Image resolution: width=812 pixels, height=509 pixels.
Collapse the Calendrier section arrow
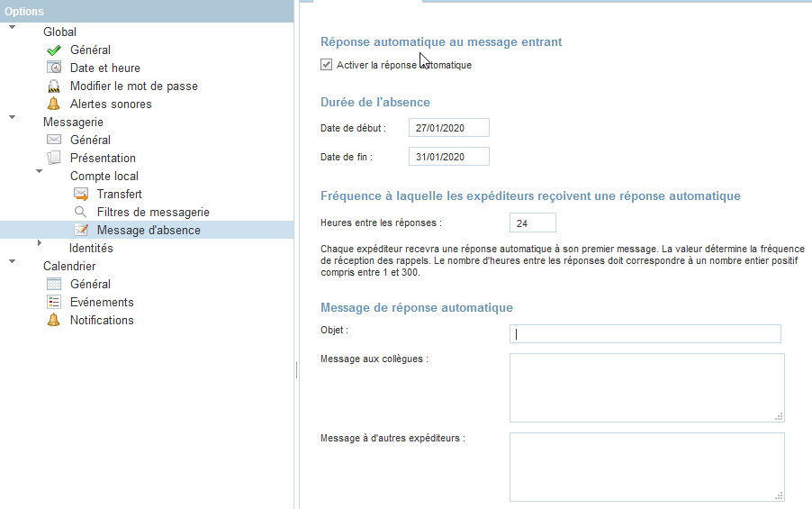[13, 262]
